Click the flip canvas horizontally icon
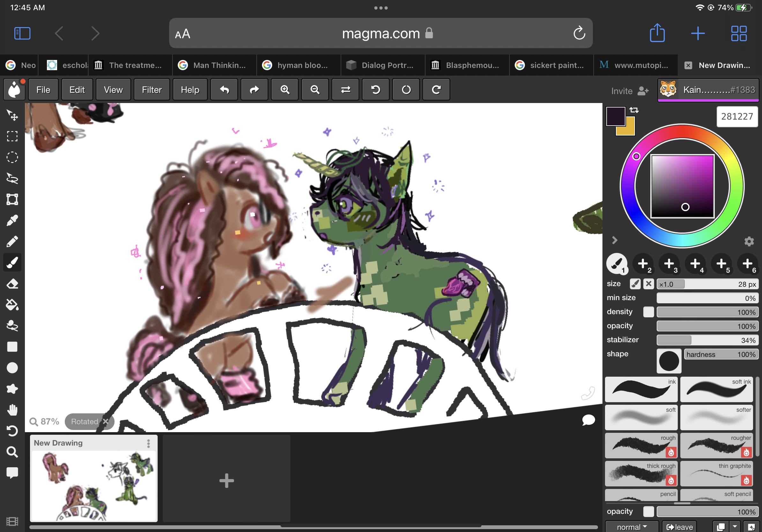This screenshot has height=532, width=762. pos(346,90)
